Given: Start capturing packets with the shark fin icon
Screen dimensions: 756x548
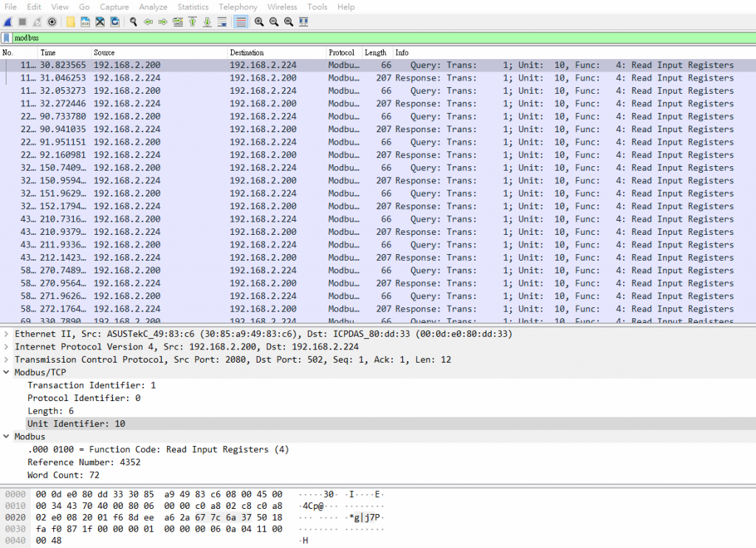Looking at the screenshot, I should (x=7, y=21).
